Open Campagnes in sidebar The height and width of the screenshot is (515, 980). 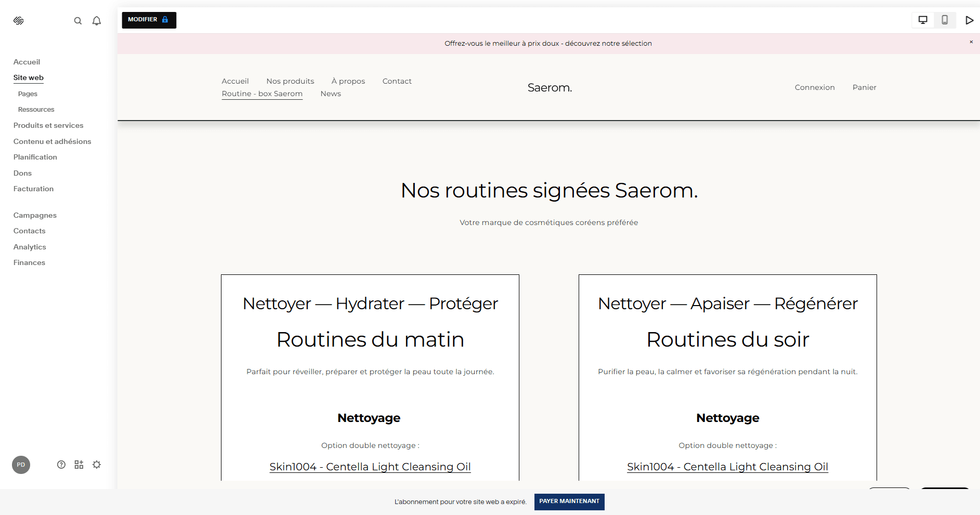point(35,215)
